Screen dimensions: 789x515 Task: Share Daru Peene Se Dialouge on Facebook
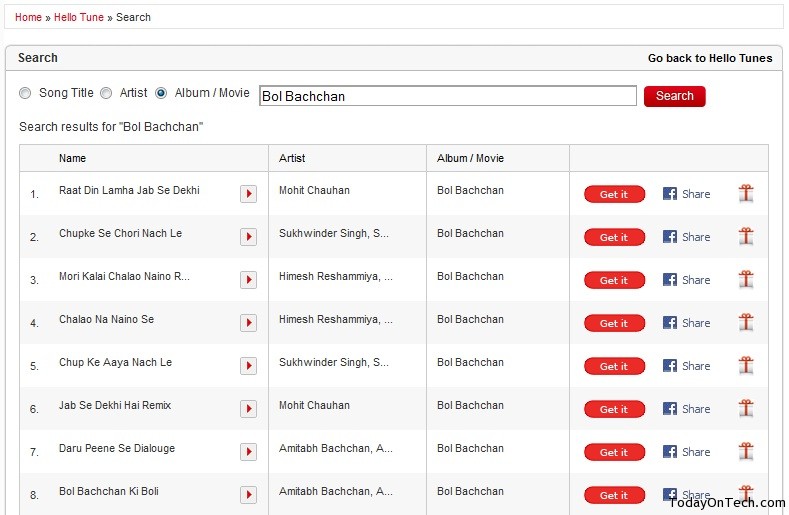[x=686, y=452]
